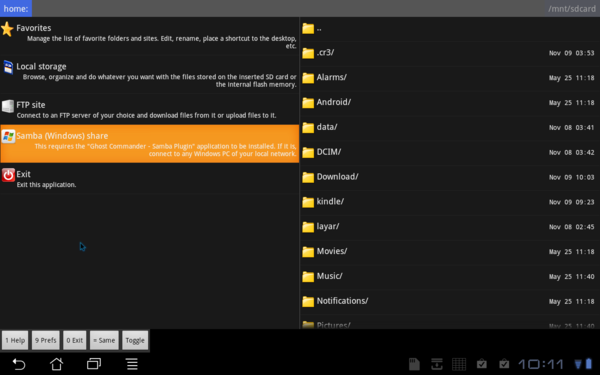
Task: Open the Android menu icon
Action: (132, 364)
